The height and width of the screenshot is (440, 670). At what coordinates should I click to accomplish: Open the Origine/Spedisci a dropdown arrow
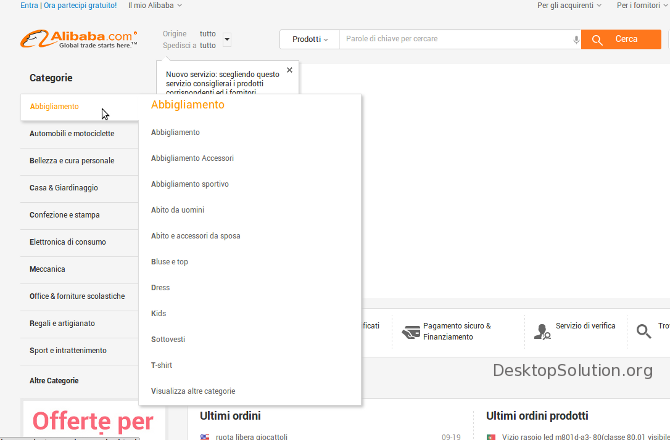coord(227,39)
